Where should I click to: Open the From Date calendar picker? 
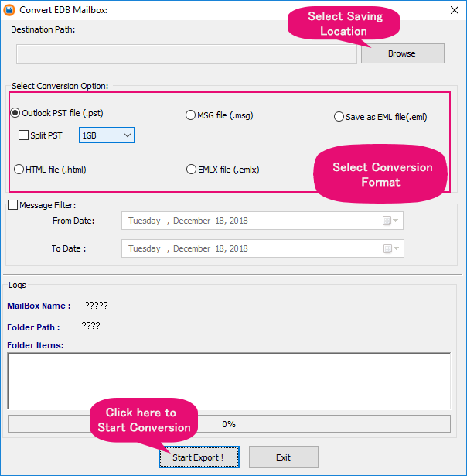point(390,221)
